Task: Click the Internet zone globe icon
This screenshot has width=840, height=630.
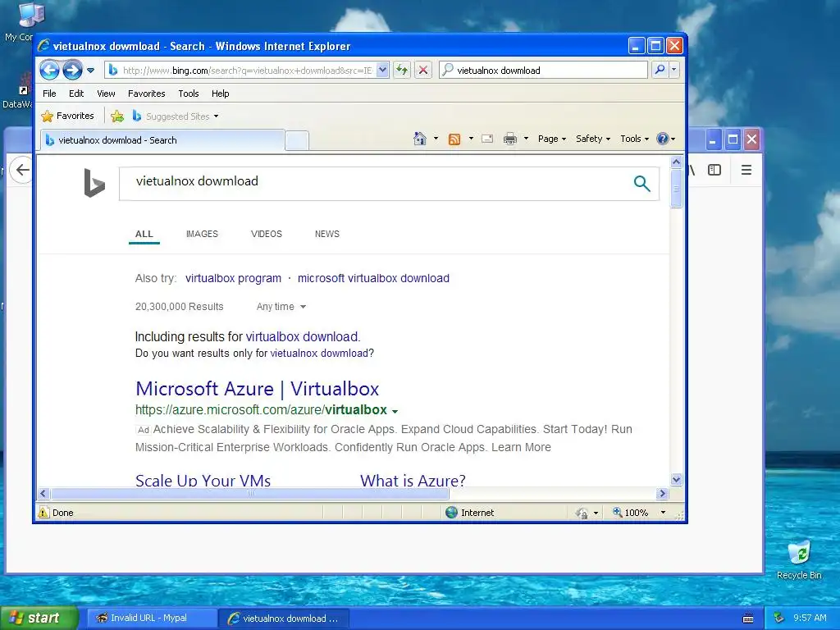Action: pyautogui.click(x=452, y=513)
